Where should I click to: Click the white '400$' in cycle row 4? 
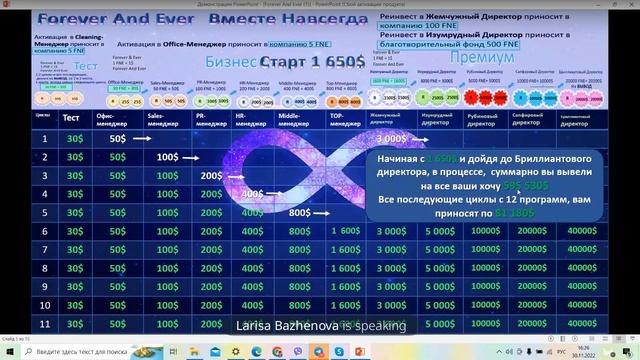pyautogui.click(x=252, y=194)
